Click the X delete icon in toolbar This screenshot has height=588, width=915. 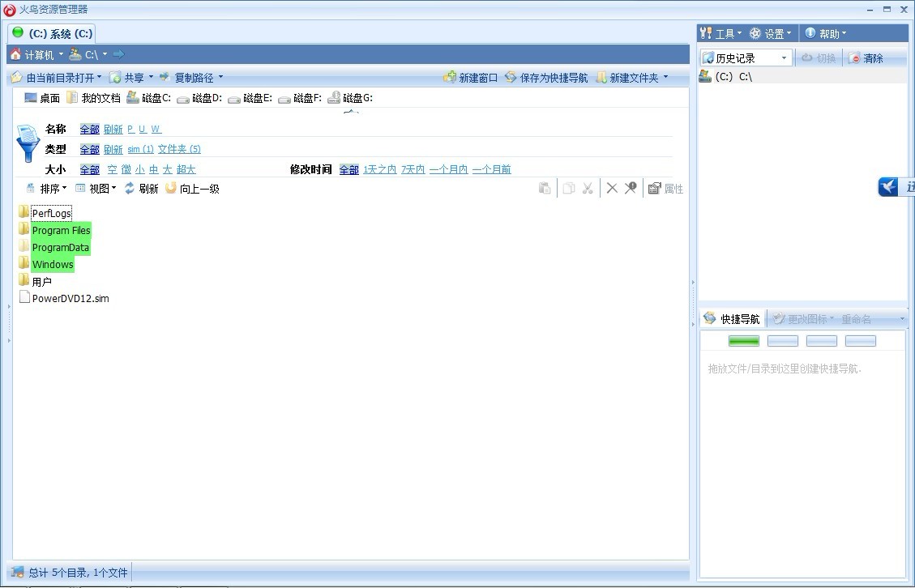(612, 189)
